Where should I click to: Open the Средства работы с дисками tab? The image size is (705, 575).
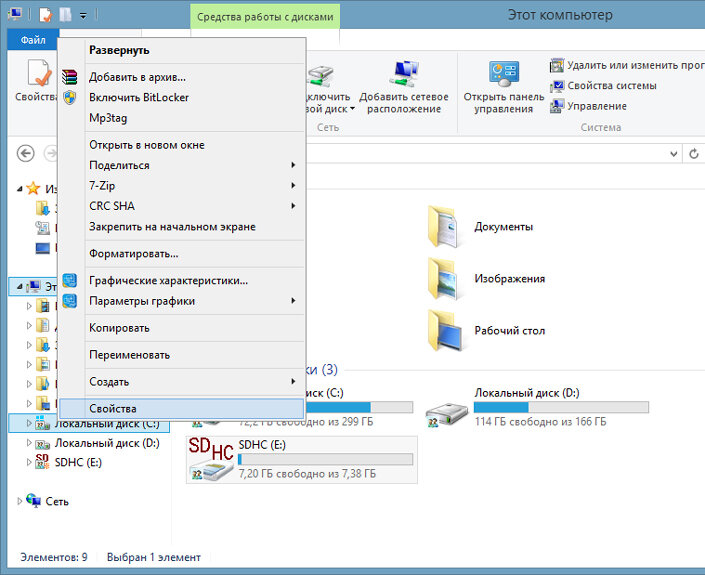265,17
